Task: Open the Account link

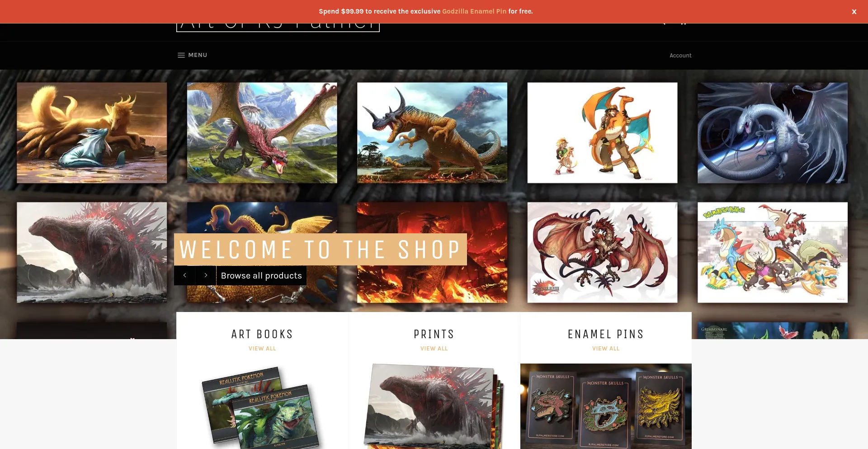Action: [x=680, y=56]
